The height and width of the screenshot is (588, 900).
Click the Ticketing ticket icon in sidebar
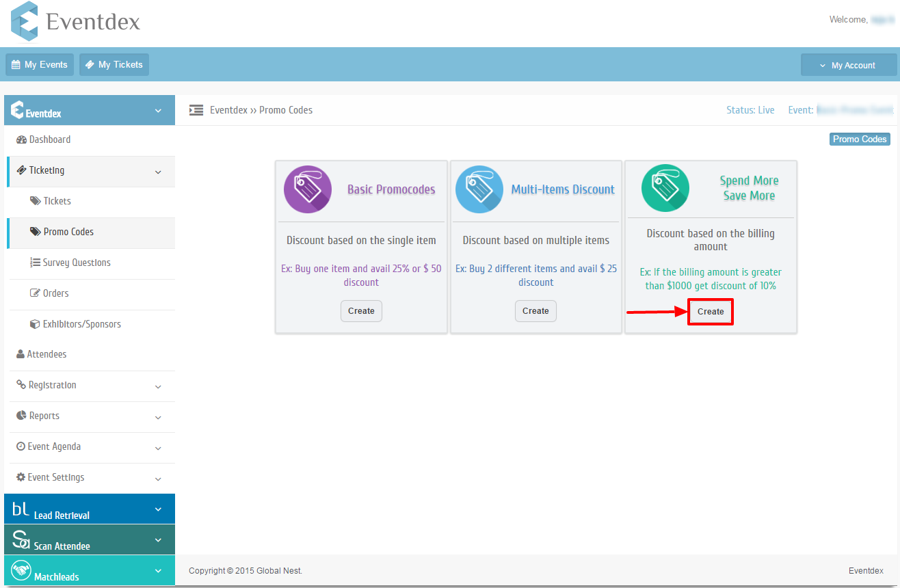click(21, 170)
